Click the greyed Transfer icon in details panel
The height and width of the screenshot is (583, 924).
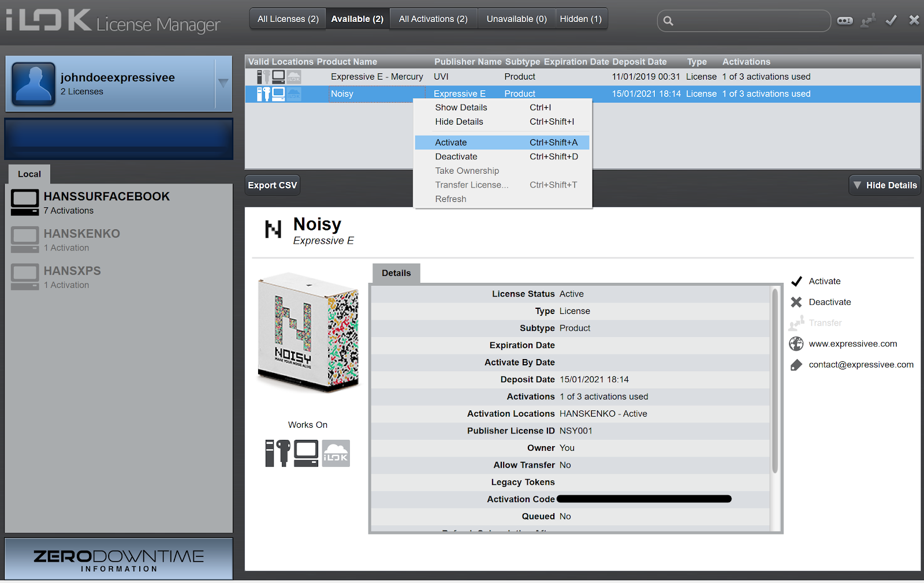(x=796, y=323)
